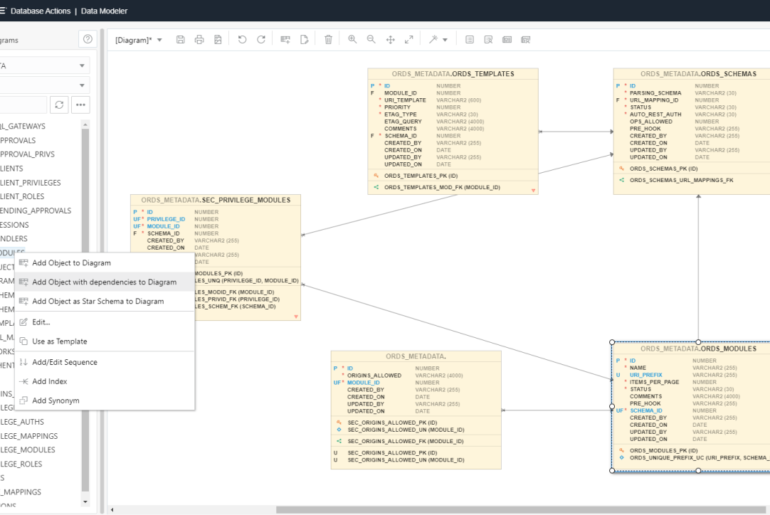Image resolution: width=770 pixels, height=515 pixels.
Task: Open the schema dropdown in the navigator
Action: [44, 66]
